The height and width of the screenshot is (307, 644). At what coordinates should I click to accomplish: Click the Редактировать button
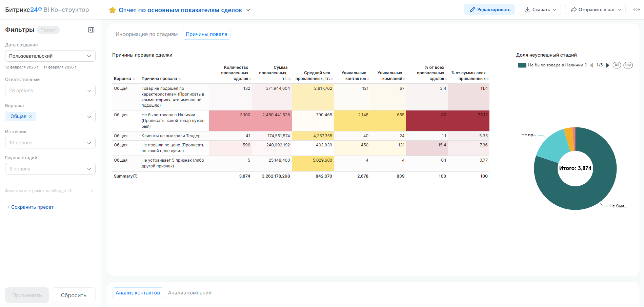489,9
